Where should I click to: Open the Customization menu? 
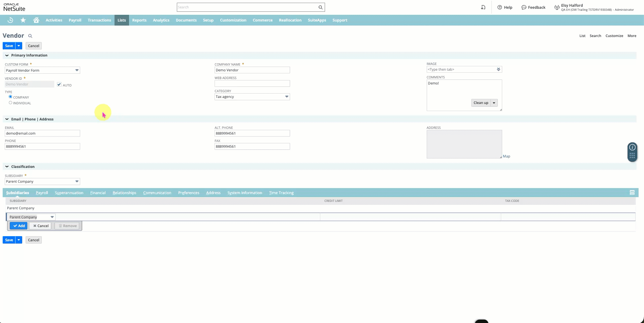(x=233, y=20)
